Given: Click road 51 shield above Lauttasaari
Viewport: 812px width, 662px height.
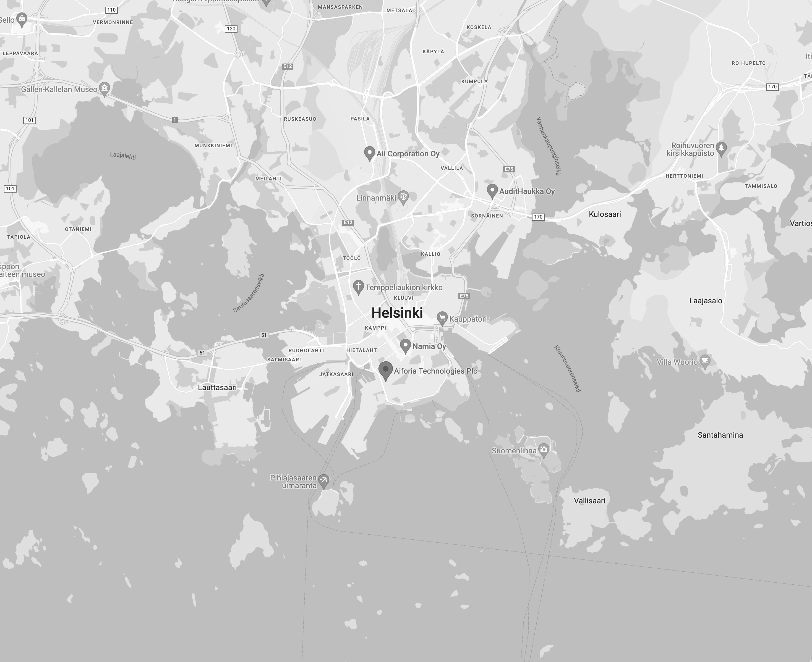Looking at the screenshot, I should [202, 353].
